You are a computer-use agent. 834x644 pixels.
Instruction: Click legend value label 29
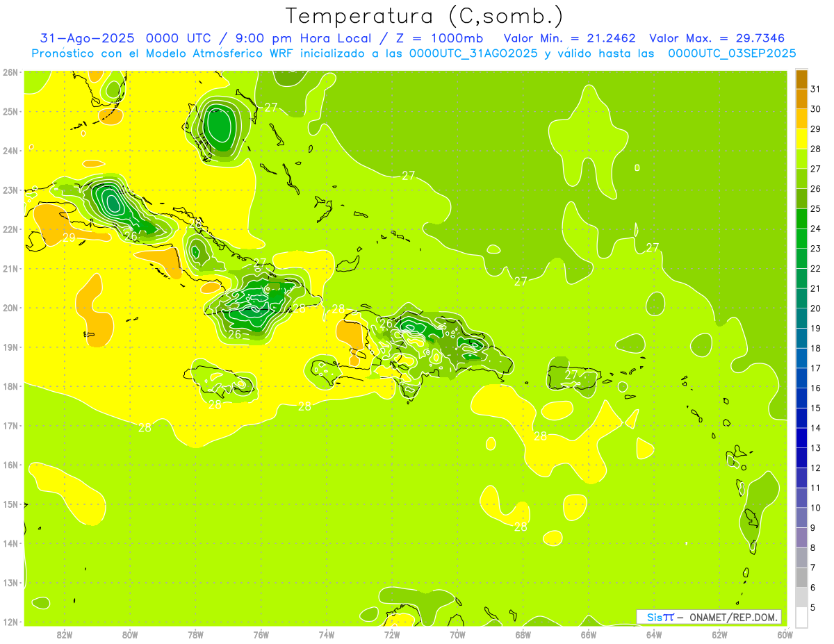(x=815, y=129)
